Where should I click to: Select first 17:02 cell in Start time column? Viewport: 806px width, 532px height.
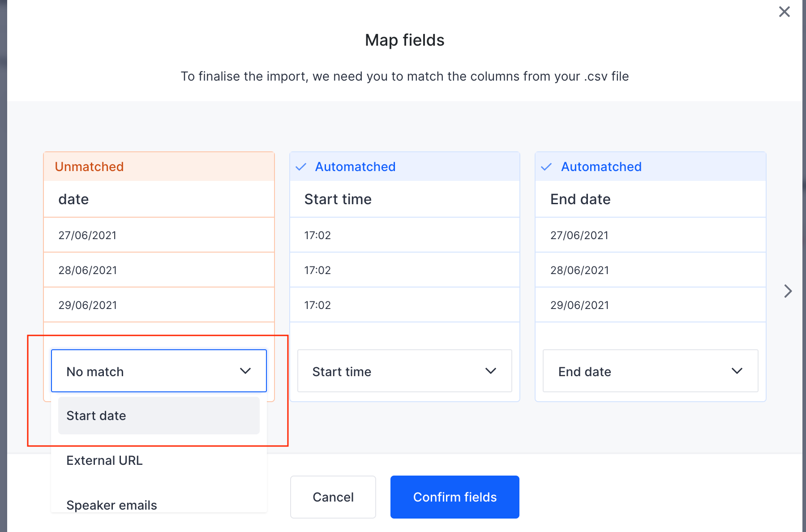[x=405, y=235]
